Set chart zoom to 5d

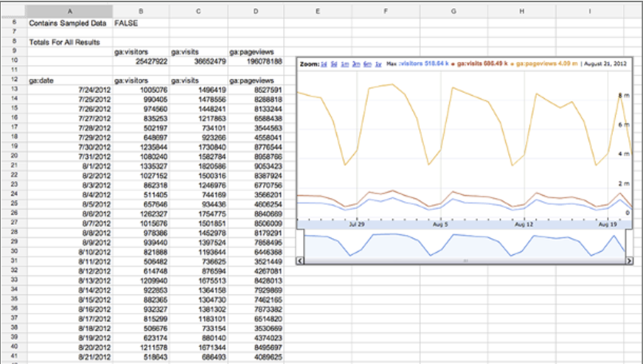(x=334, y=64)
